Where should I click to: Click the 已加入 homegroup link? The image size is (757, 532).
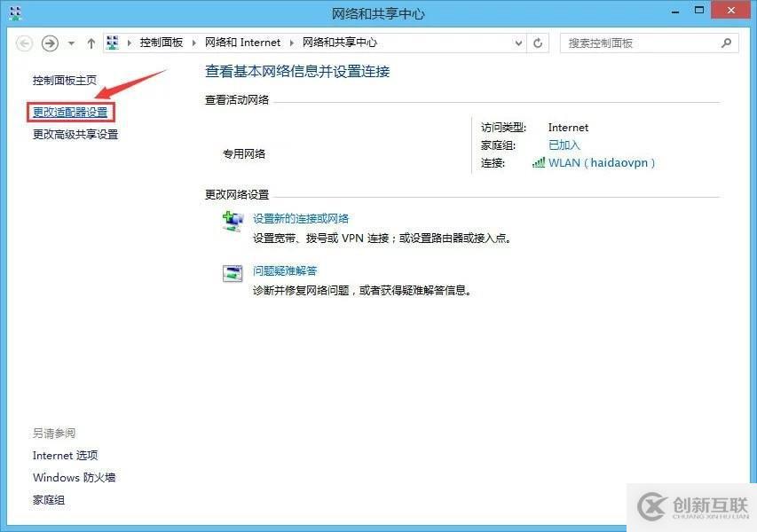pyautogui.click(x=562, y=145)
